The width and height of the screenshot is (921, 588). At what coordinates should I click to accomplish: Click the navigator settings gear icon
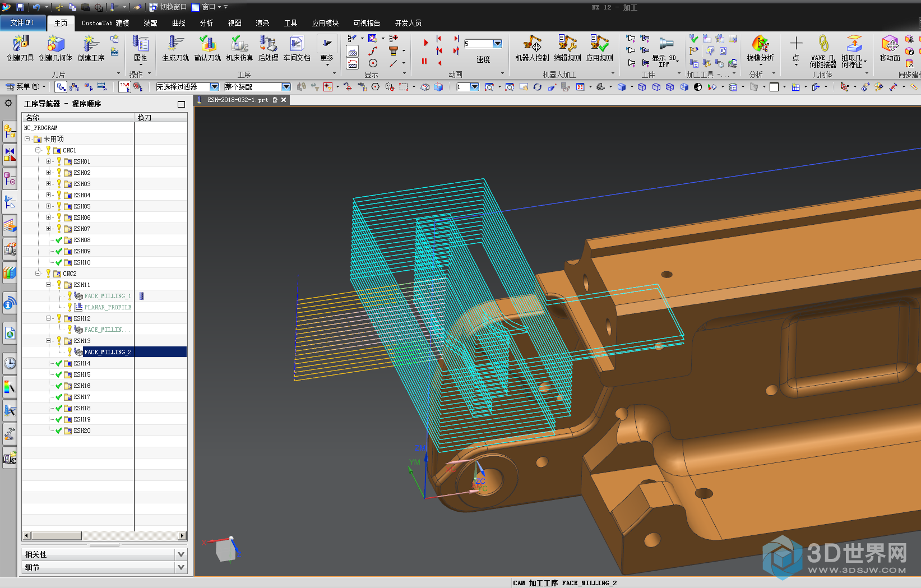8,103
